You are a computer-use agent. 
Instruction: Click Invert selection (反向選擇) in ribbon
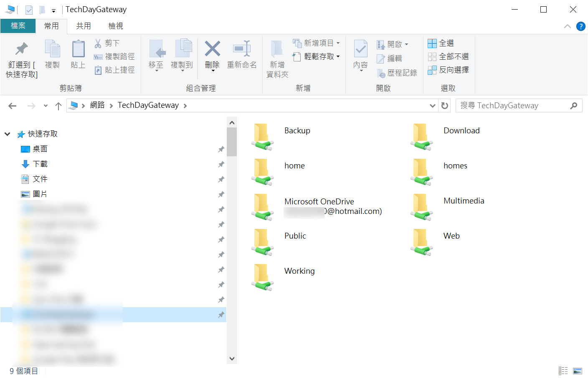point(449,70)
